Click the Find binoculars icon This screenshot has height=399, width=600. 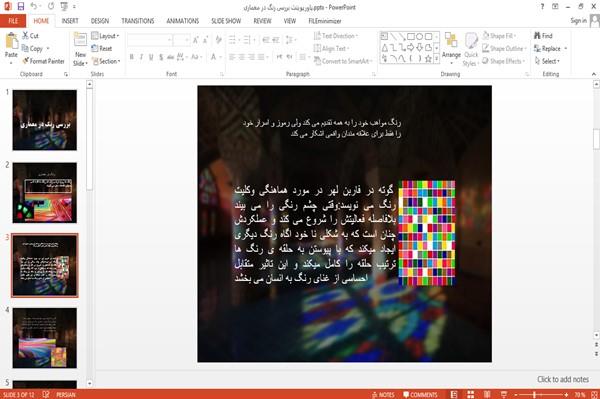[537, 36]
